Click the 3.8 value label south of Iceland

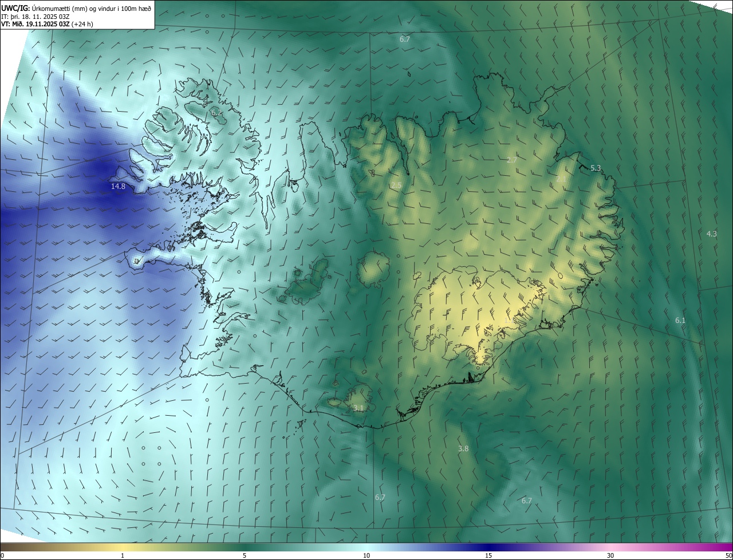(463, 448)
